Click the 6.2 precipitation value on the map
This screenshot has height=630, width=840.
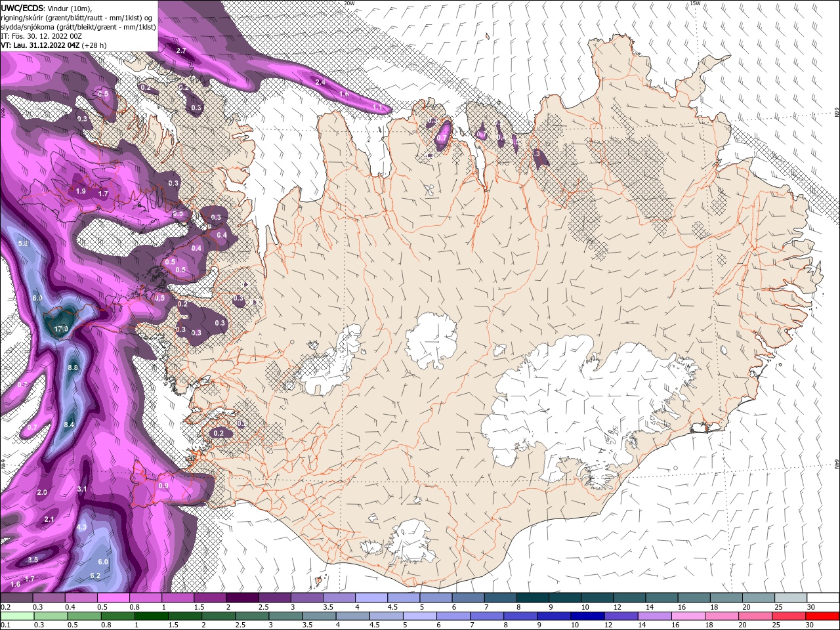(95, 576)
